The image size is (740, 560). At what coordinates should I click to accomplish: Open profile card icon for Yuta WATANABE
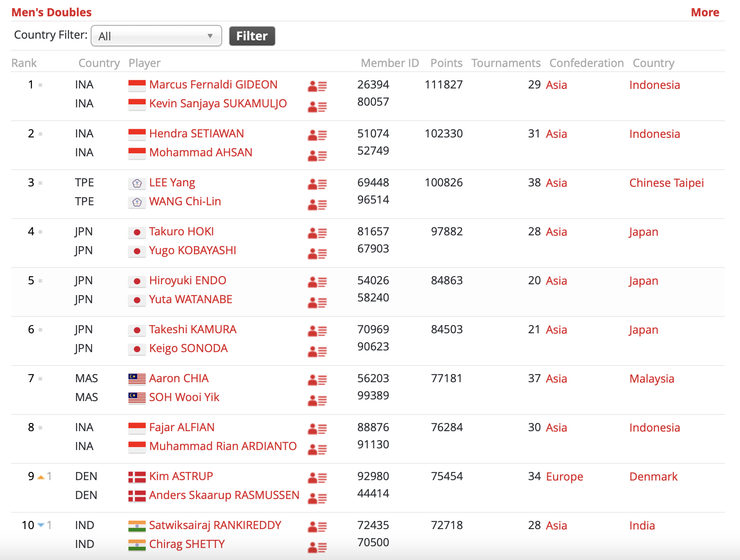coord(317,302)
